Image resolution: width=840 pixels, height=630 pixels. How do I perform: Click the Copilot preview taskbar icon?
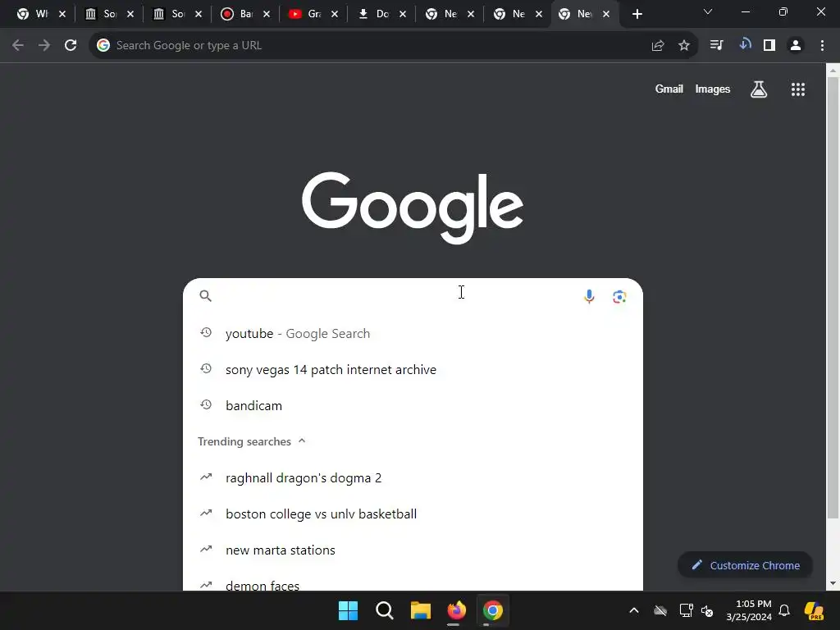tap(814, 610)
